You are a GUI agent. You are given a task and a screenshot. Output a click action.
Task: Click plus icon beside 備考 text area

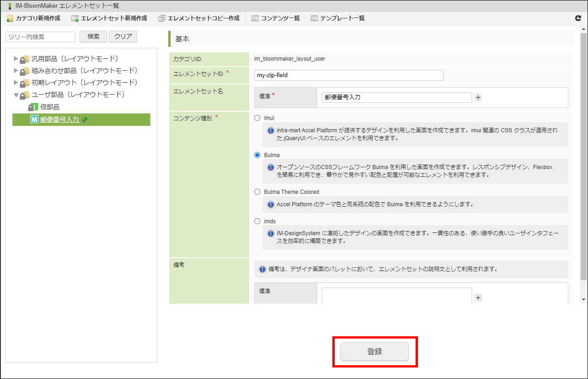[478, 298]
